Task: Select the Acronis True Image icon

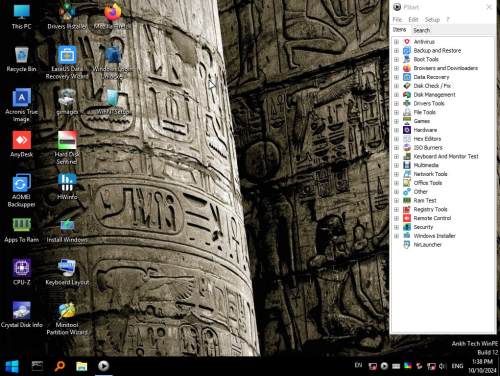Action: (x=22, y=105)
